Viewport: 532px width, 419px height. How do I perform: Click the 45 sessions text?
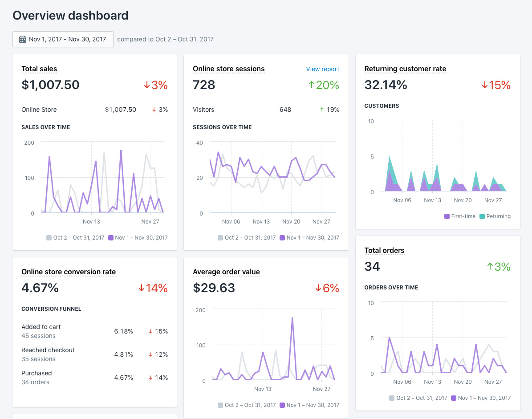tap(38, 336)
